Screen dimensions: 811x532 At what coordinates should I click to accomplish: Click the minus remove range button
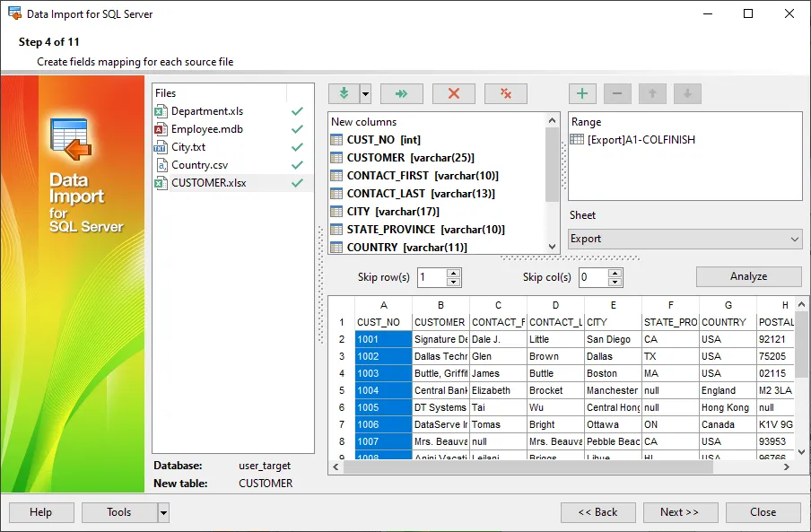coord(617,93)
